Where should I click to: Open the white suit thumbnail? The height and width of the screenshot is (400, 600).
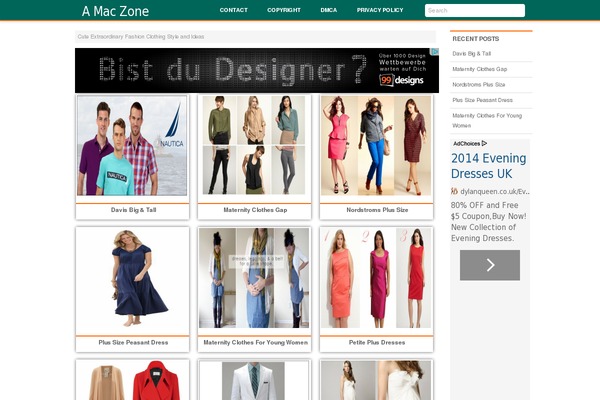point(254,380)
